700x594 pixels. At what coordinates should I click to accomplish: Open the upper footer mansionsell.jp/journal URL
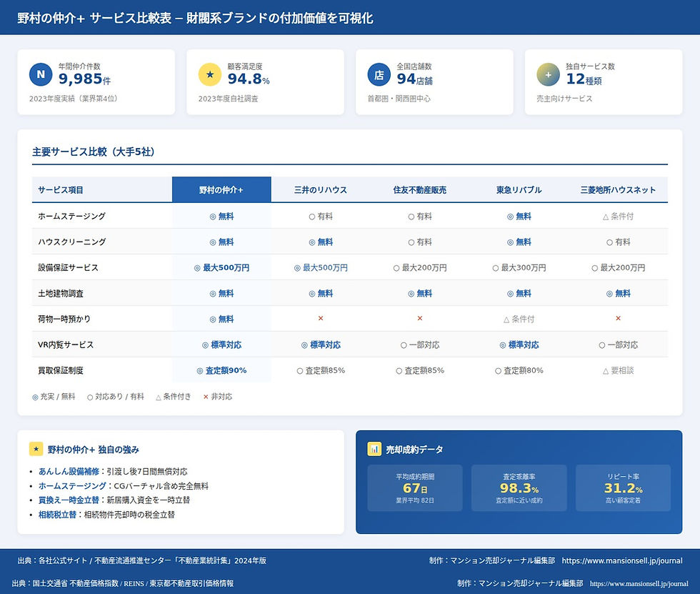622,560
